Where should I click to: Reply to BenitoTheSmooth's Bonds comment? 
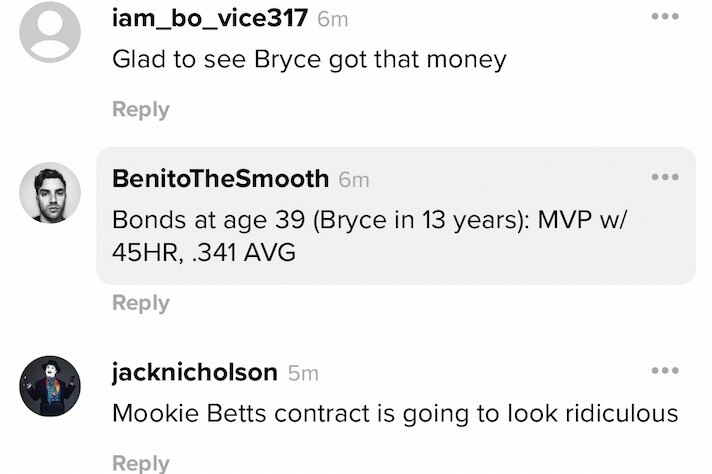pos(141,302)
